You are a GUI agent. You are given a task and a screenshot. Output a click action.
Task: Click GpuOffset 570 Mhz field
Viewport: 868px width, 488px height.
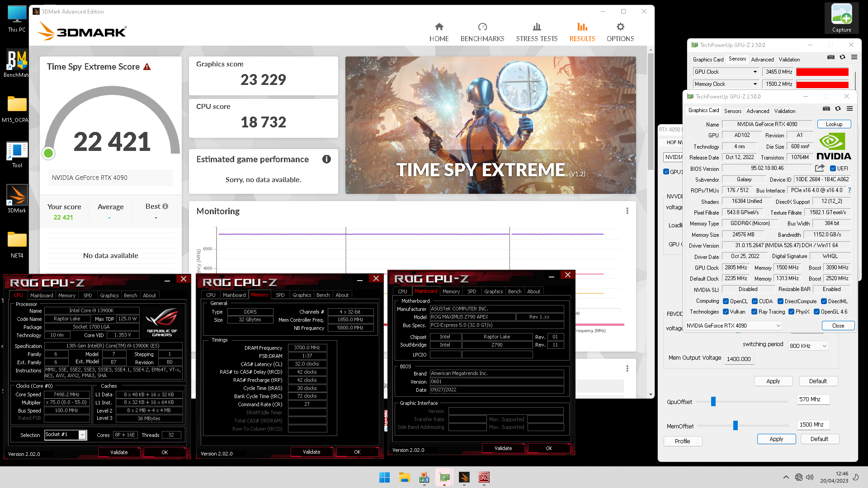[813, 399]
